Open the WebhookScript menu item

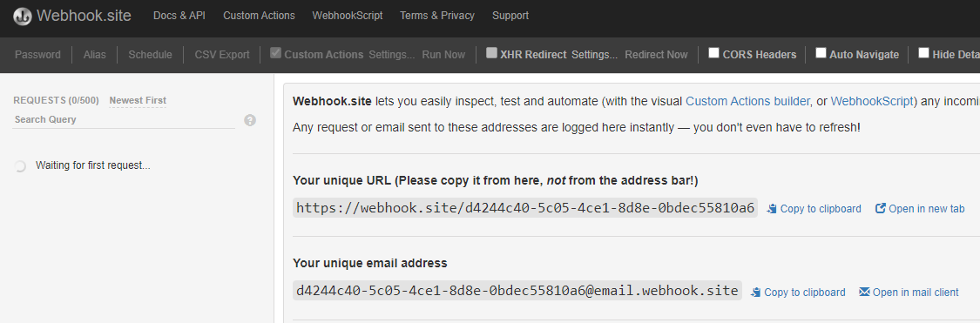point(348,16)
